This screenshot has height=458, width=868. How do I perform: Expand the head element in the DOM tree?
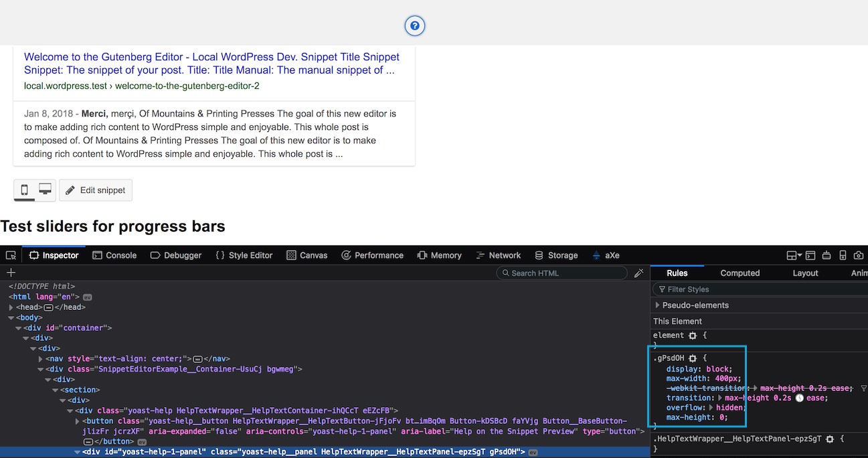(x=12, y=307)
